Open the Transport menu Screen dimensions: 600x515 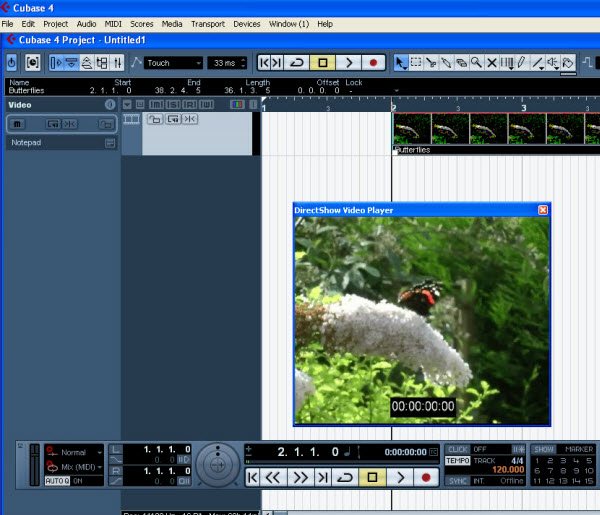coord(208,24)
